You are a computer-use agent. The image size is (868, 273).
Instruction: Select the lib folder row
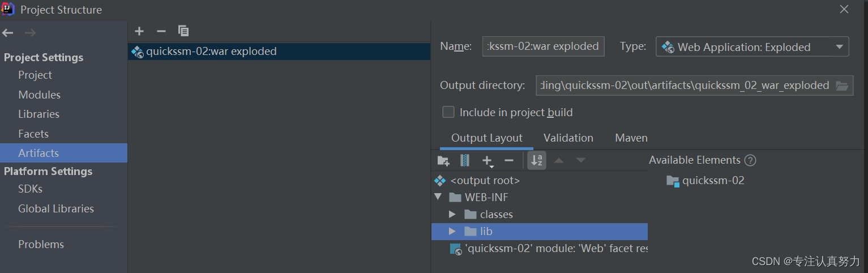[540, 231]
